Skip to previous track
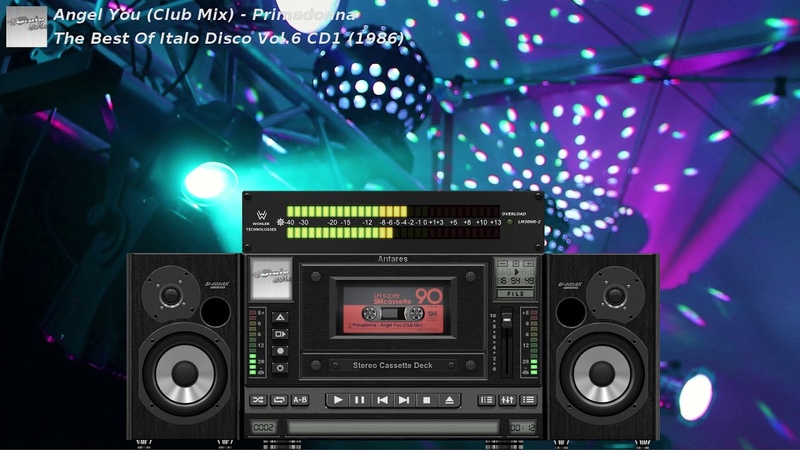 click(x=382, y=400)
